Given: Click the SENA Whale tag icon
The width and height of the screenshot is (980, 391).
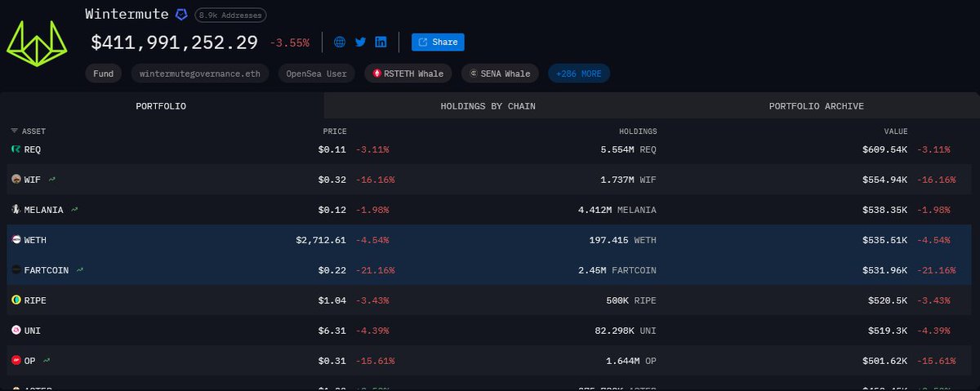Looking at the screenshot, I should point(474,73).
